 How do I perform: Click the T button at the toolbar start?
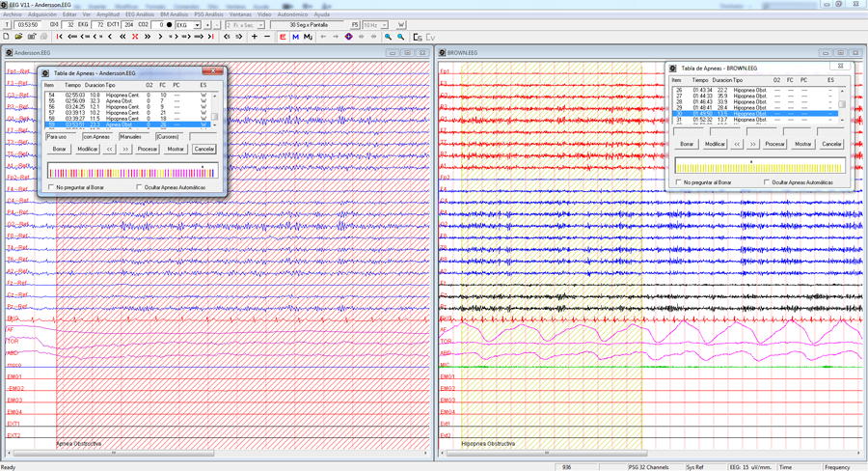7,25
